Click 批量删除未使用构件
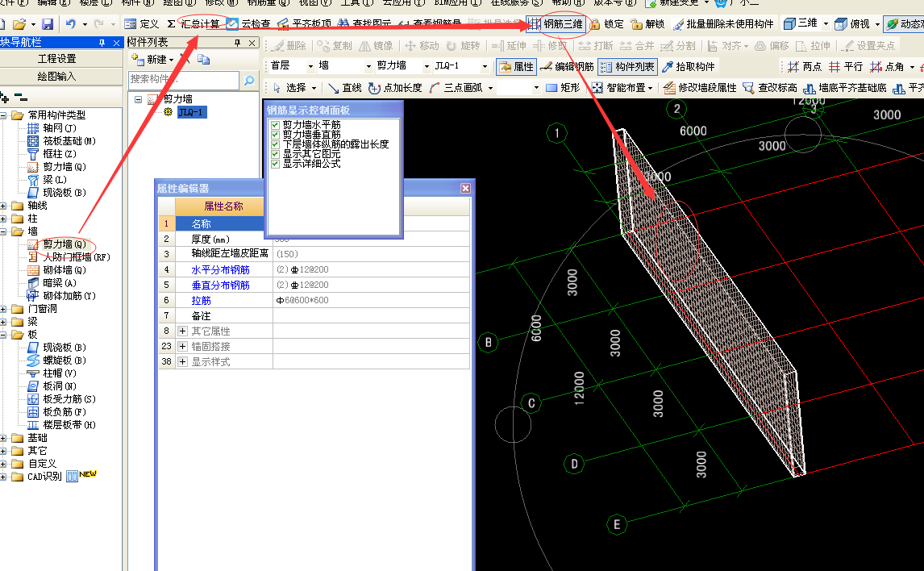924x571 pixels. click(723, 24)
